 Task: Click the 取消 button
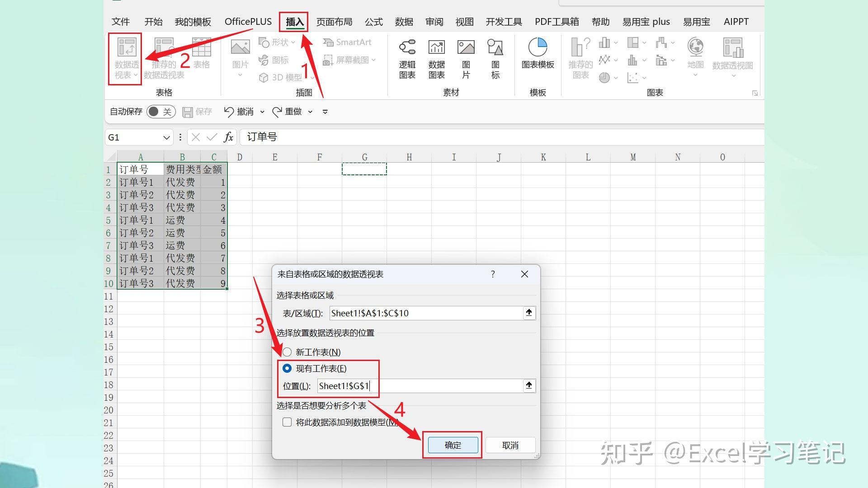tap(510, 445)
